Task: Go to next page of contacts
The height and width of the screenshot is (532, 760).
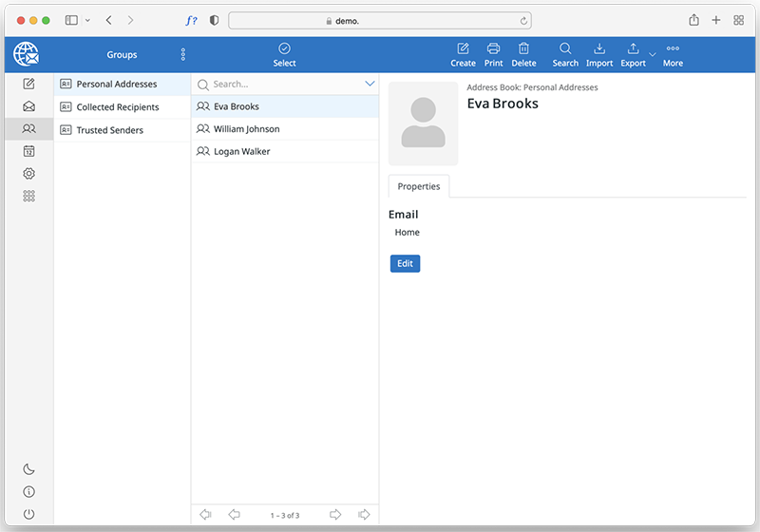Action: [335, 515]
